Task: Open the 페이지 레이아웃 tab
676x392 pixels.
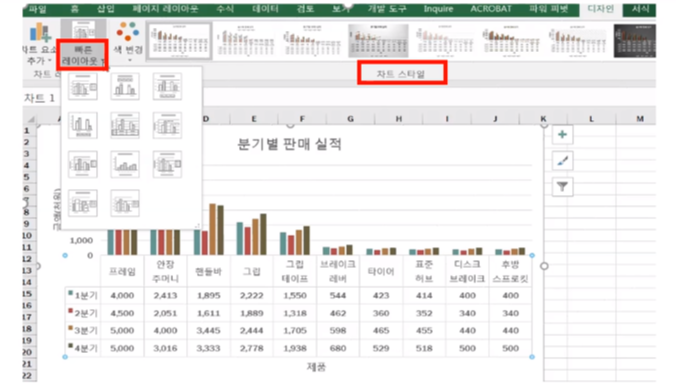Action: [165, 9]
